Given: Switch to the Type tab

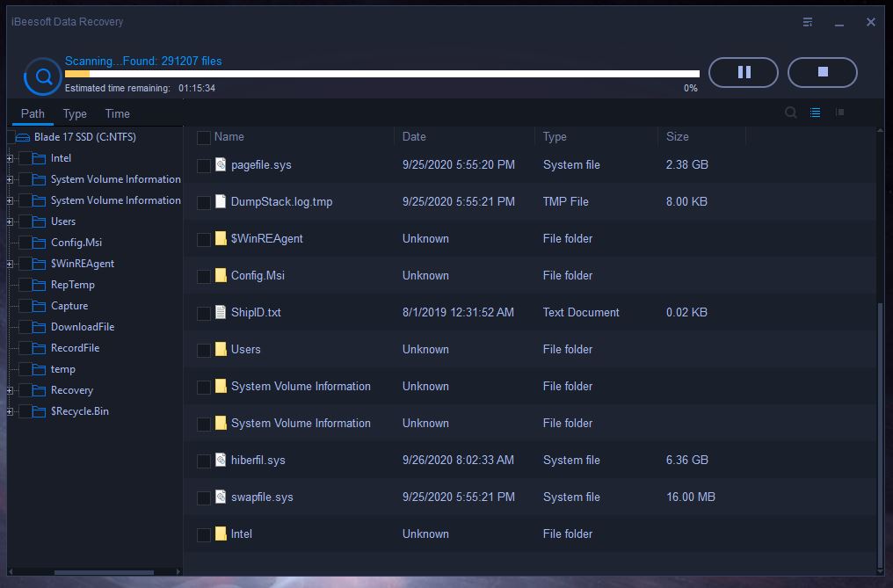Looking at the screenshot, I should click(x=75, y=113).
